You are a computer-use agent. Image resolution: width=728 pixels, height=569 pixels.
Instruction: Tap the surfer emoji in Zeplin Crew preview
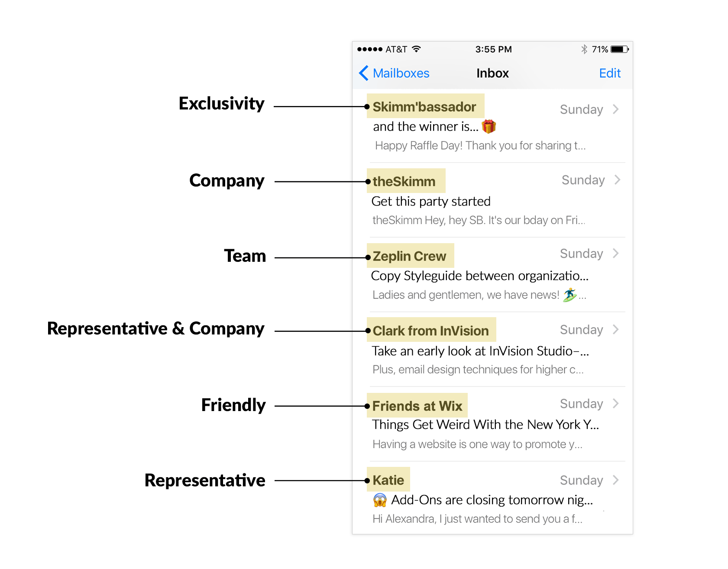569,295
